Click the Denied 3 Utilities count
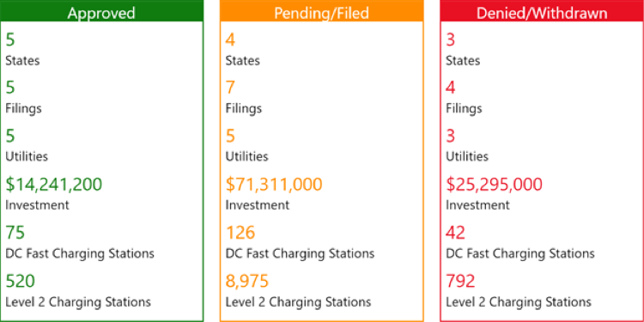 click(451, 136)
